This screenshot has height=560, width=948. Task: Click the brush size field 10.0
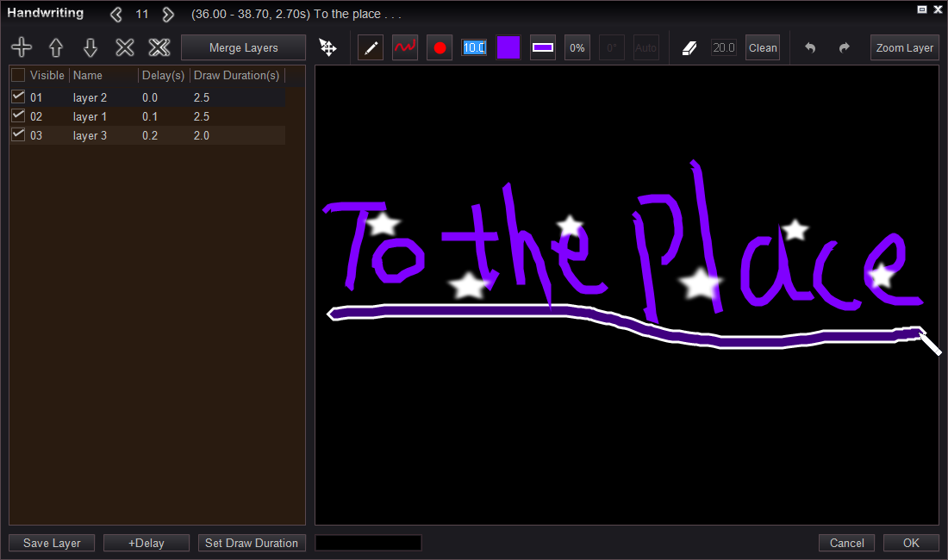[x=474, y=47]
